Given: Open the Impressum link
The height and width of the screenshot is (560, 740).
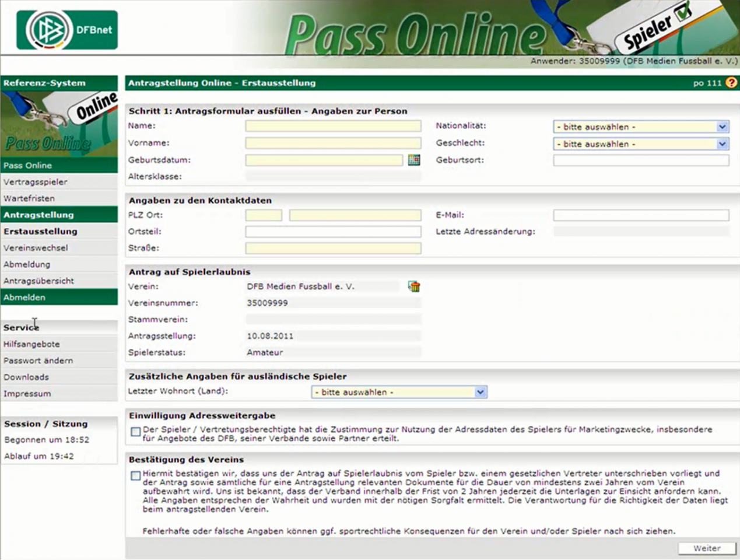Looking at the screenshot, I should 59,393.
